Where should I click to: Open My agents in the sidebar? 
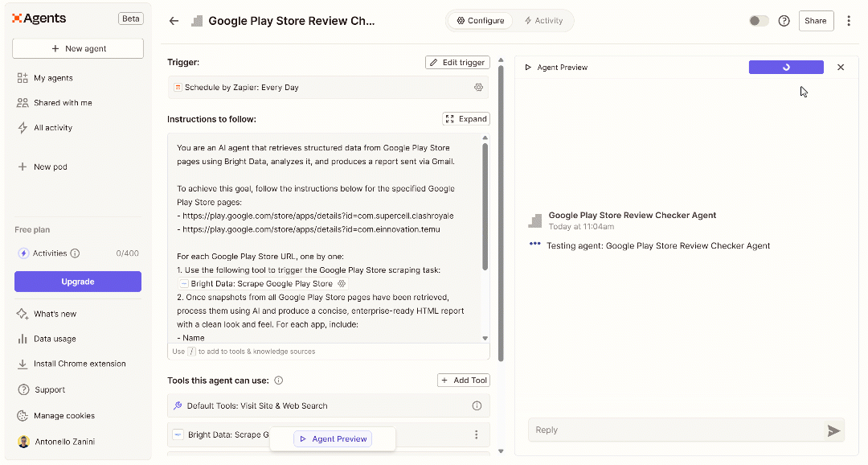53,78
